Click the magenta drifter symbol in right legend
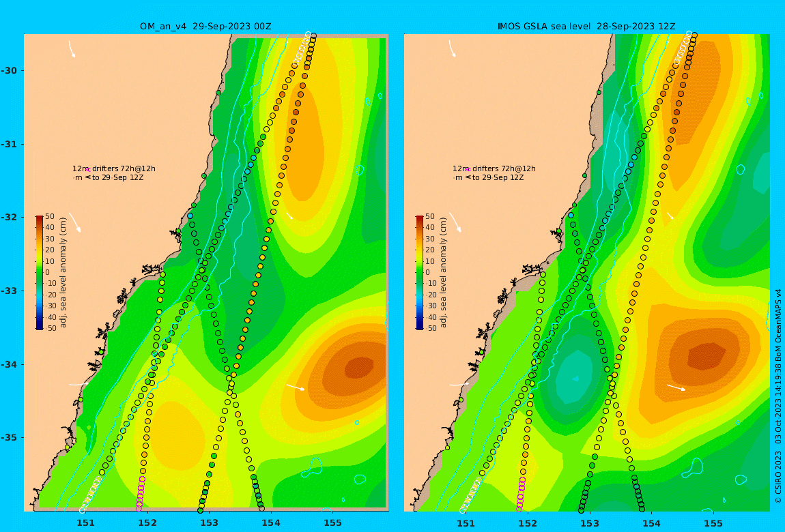 point(468,170)
